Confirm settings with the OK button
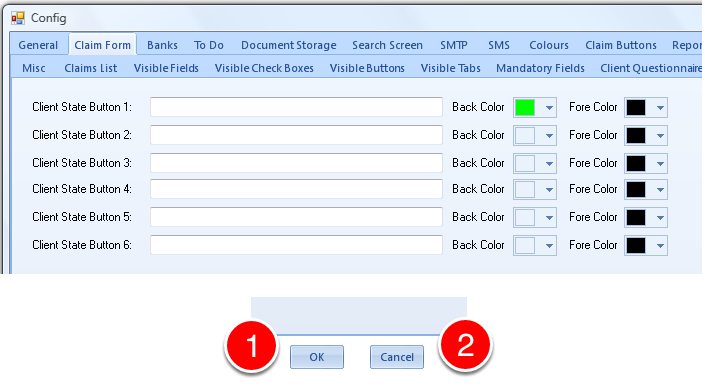This screenshot has height=386, width=705. 317,357
